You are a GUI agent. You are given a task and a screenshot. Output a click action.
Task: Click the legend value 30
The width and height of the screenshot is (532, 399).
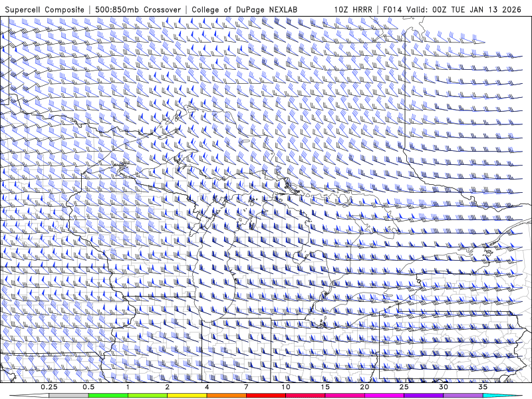pyautogui.click(x=443, y=387)
